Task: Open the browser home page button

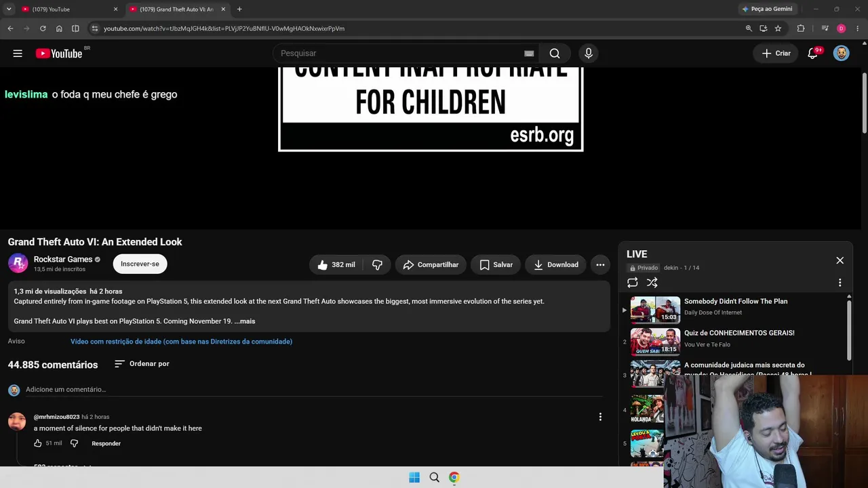Action: point(59,28)
